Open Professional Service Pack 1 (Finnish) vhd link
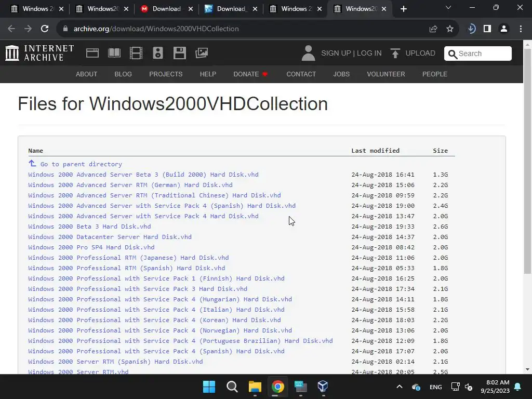Viewport: 532px width, 399px height. (x=156, y=278)
